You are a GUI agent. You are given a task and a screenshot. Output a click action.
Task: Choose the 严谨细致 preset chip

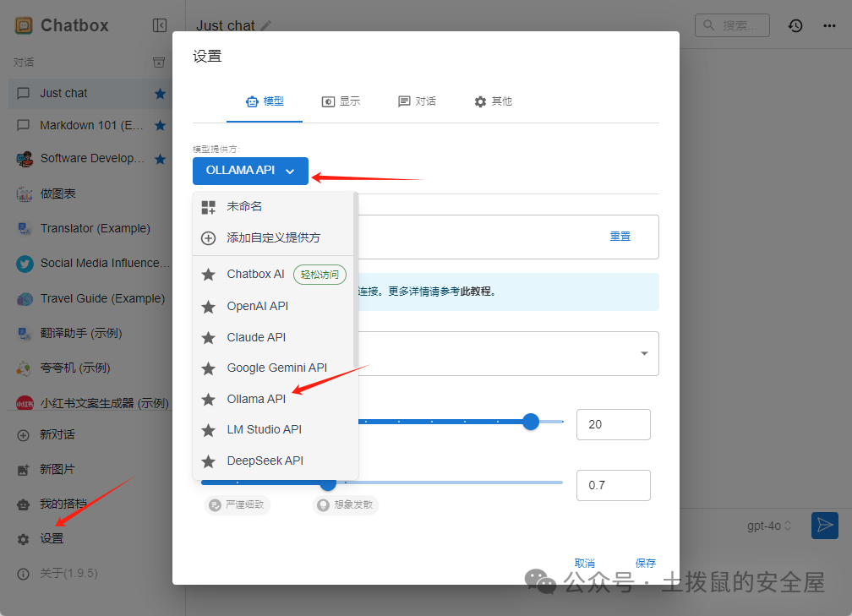click(x=238, y=505)
